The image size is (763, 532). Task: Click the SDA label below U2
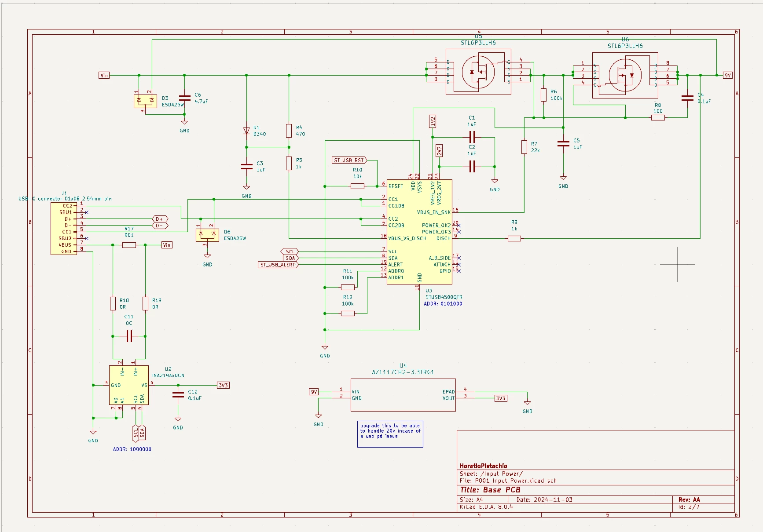(142, 433)
